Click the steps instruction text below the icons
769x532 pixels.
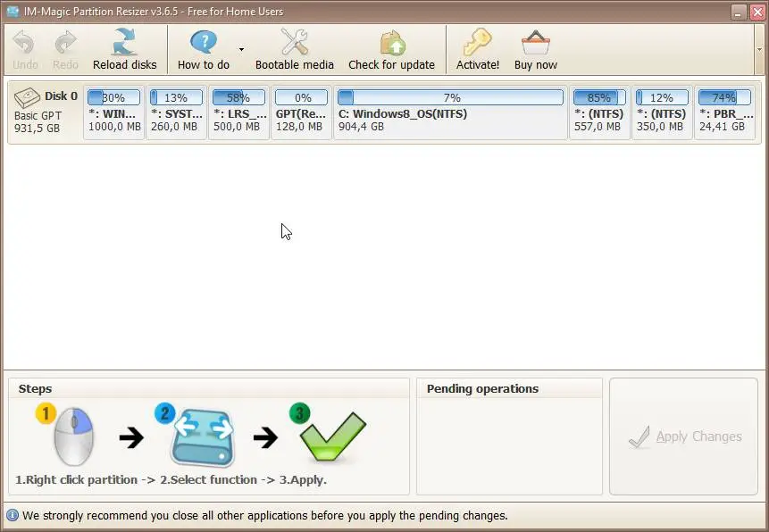[171, 479]
